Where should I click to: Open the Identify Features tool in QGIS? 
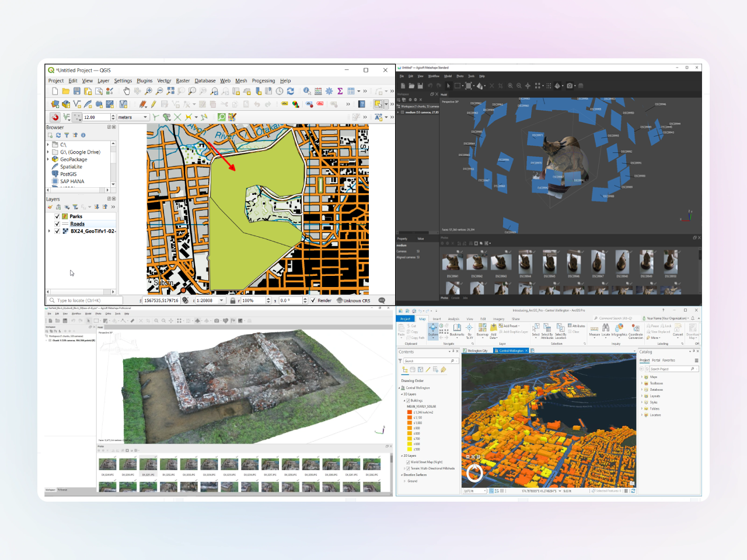click(307, 91)
